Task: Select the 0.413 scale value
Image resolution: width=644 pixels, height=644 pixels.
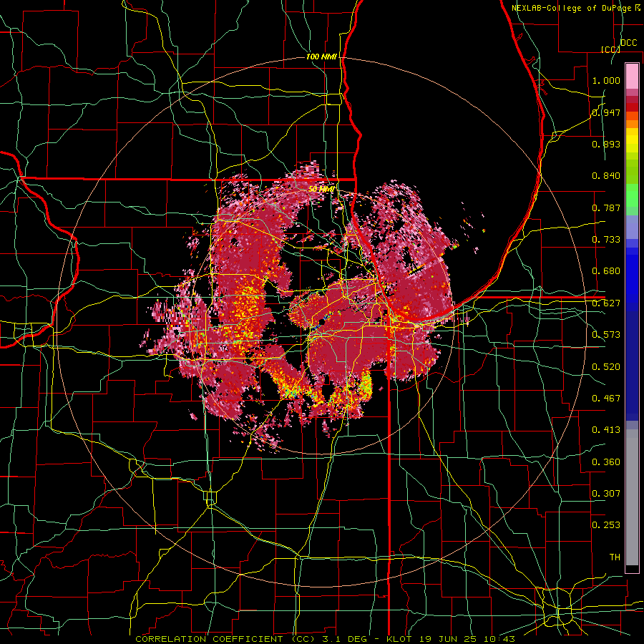Action: [x=606, y=430]
